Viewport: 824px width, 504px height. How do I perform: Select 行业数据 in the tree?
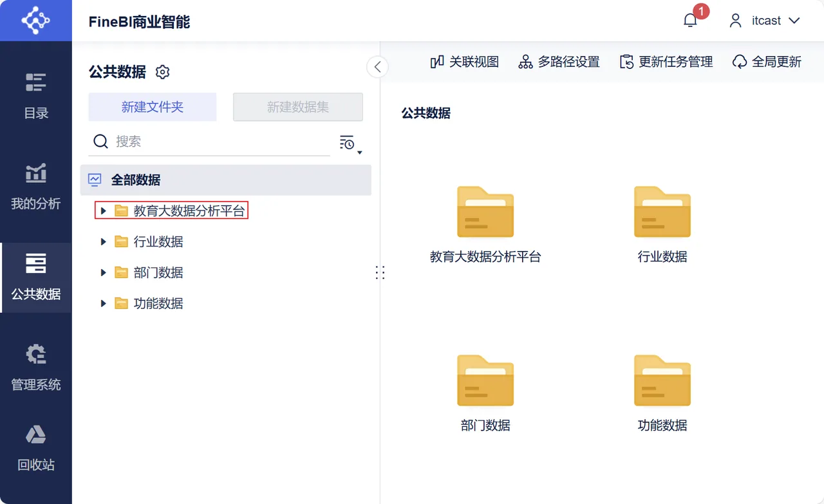pos(158,241)
